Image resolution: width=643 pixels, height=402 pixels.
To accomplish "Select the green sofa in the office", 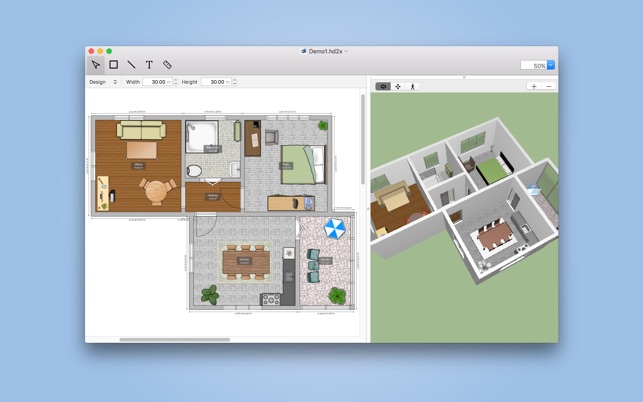I will 141,130.
